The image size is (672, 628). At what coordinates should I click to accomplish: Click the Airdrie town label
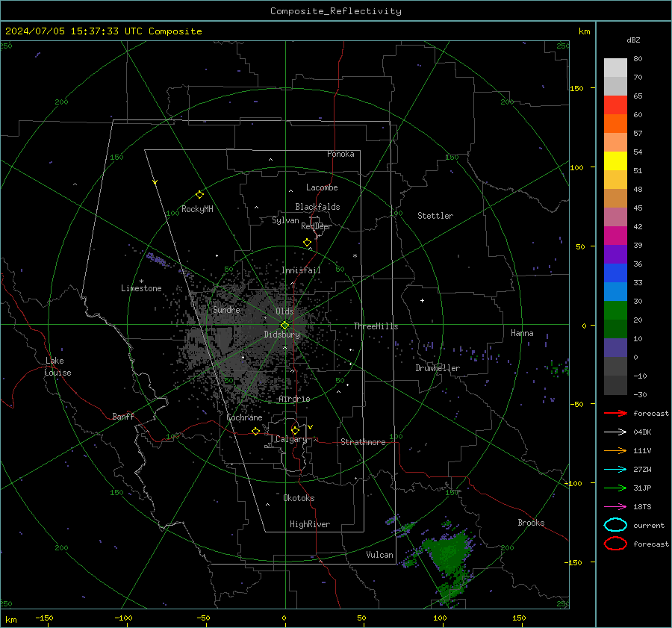pos(294,399)
